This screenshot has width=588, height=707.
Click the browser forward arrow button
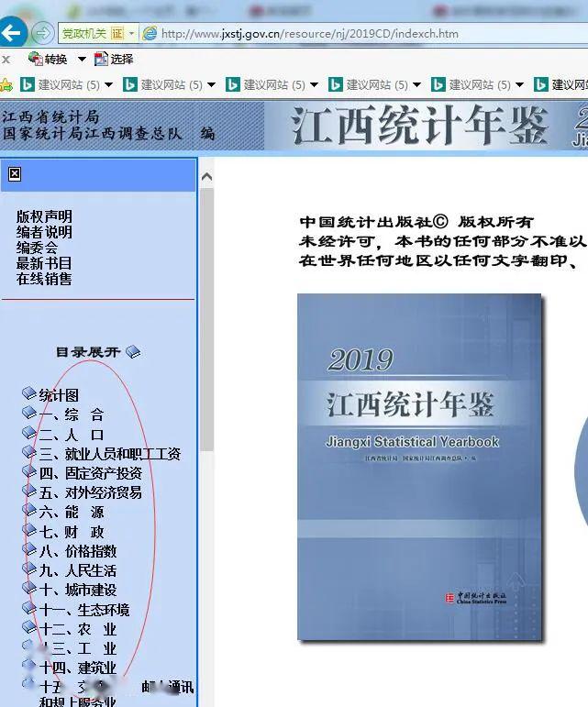[43, 33]
